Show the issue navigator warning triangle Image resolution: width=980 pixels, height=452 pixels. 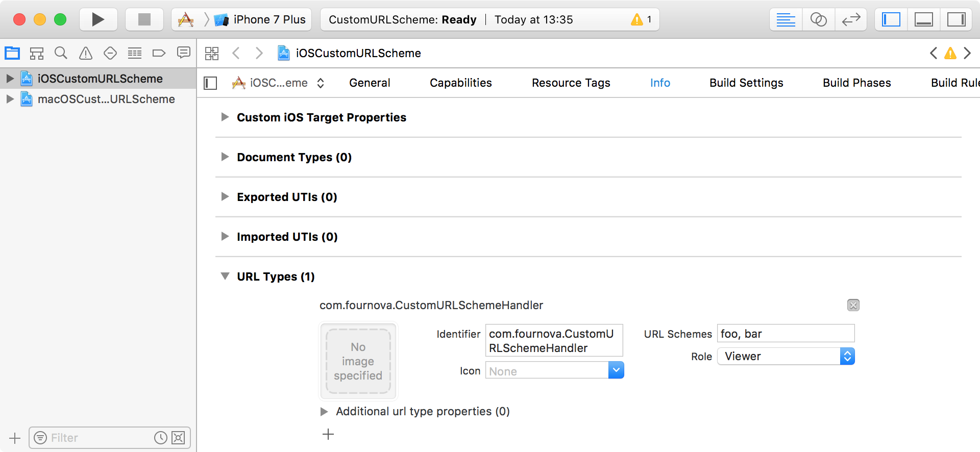click(86, 53)
